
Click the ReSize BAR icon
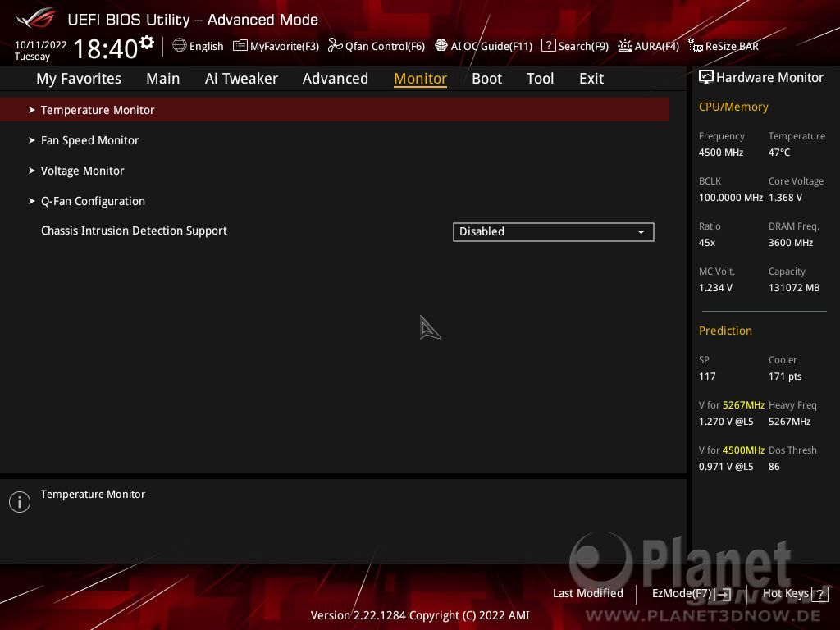tap(696, 46)
